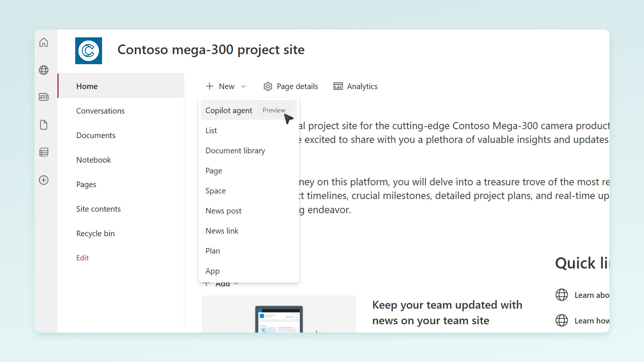Click the notebook icon in the left sidebar
The image size is (644, 362).
[44, 152]
